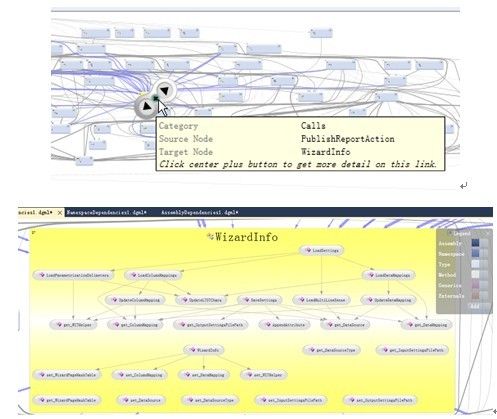
Task: Select the WizardInfo group title
Action: coord(246,237)
